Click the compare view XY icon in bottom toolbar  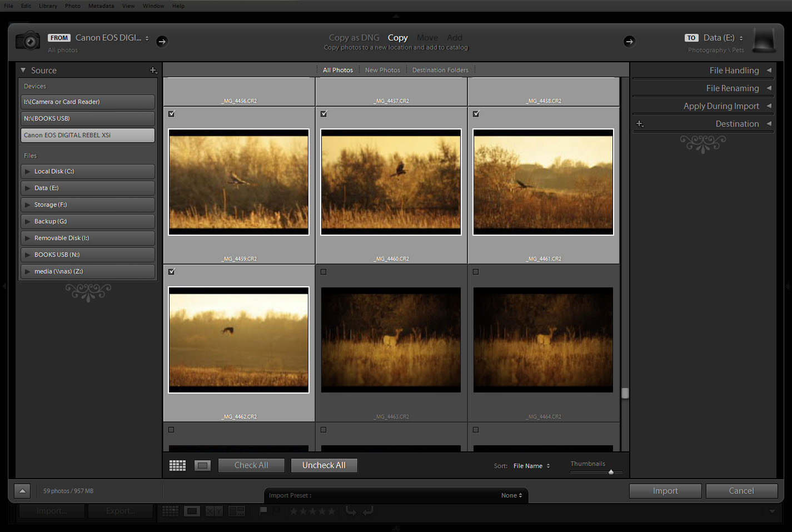tap(215, 511)
